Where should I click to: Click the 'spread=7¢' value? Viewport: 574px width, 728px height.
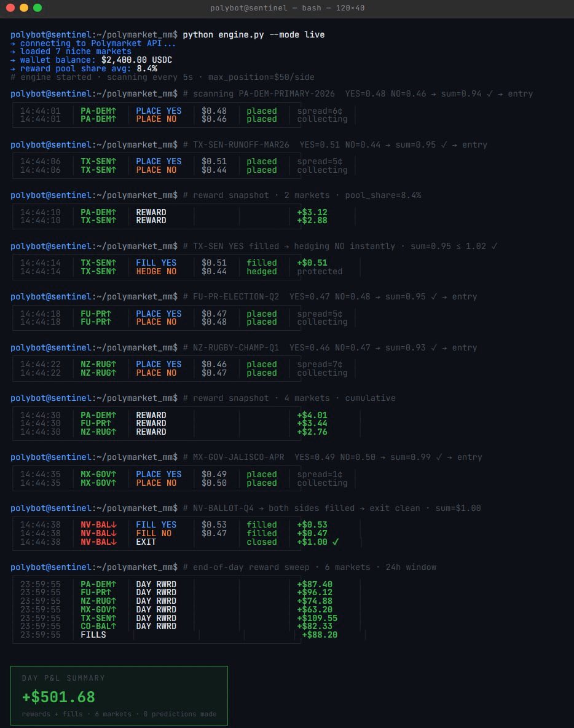pos(320,365)
